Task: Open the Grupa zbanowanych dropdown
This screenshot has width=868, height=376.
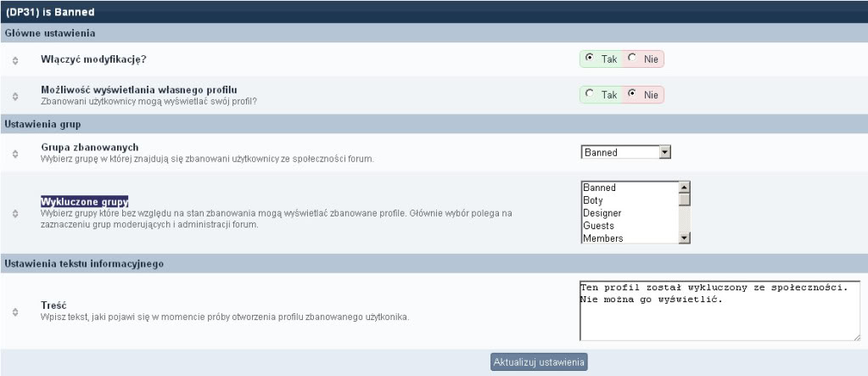Action: coord(664,152)
